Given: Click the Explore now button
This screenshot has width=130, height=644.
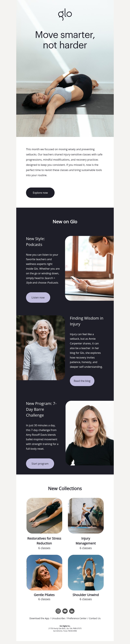Looking at the screenshot, I should point(40,193).
